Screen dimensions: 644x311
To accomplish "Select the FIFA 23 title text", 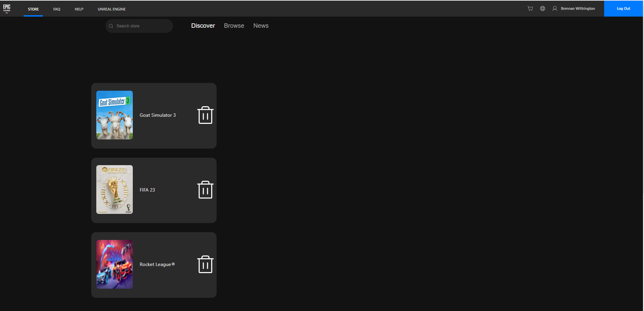I will pyautogui.click(x=147, y=190).
